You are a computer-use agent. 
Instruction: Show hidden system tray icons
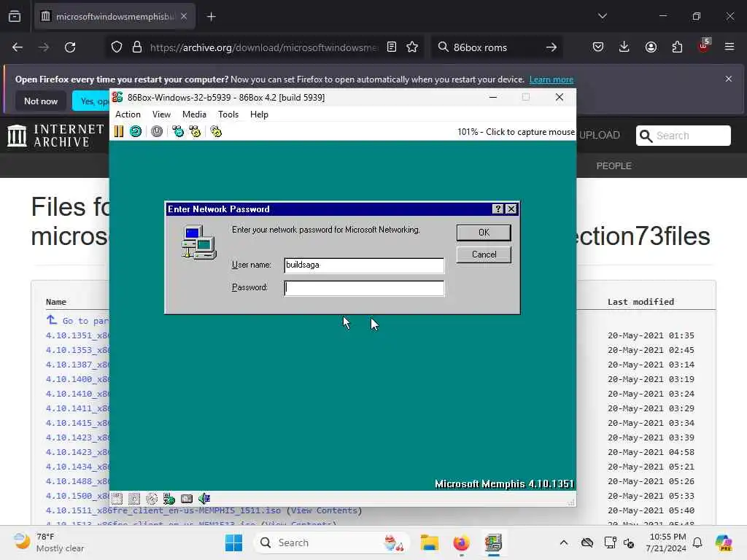(x=564, y=542)
